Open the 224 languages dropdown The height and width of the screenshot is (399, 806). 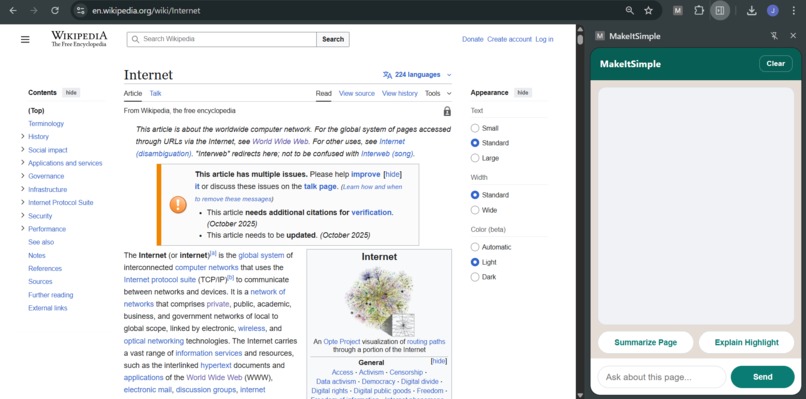tap(417, 75)
